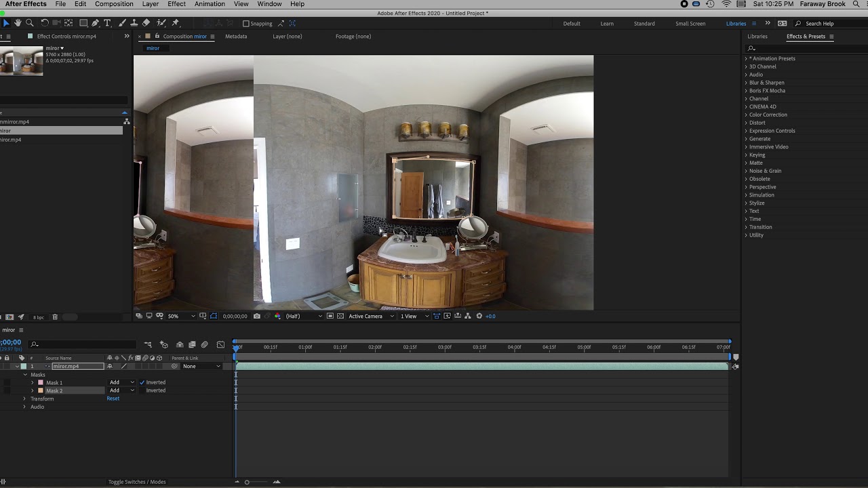Expand the Color Correction effects category

coord(746,115)
